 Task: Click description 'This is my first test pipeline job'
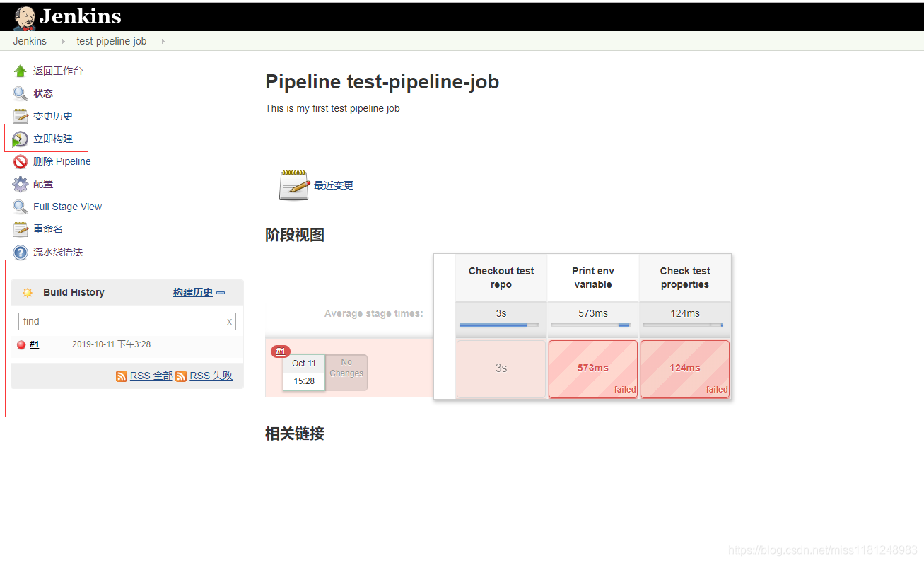click(332, 108)
